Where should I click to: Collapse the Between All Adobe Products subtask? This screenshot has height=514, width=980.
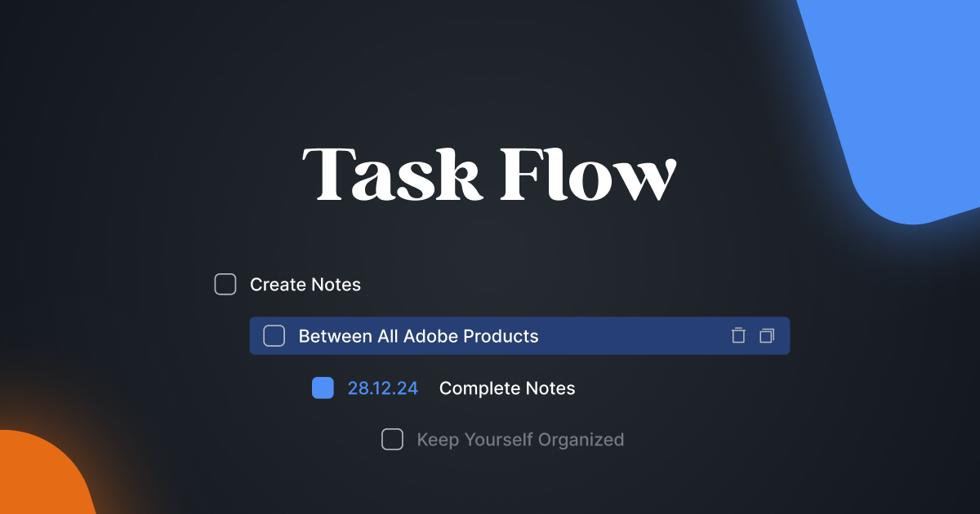[419, 335]
